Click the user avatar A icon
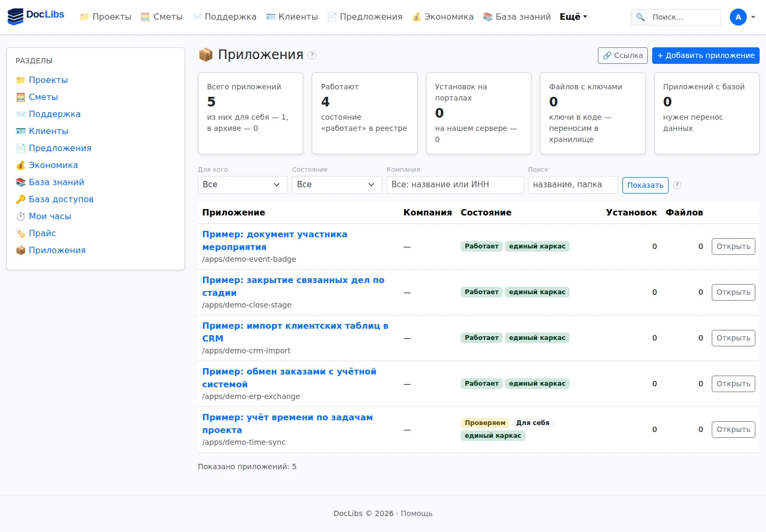 (738, 17)
